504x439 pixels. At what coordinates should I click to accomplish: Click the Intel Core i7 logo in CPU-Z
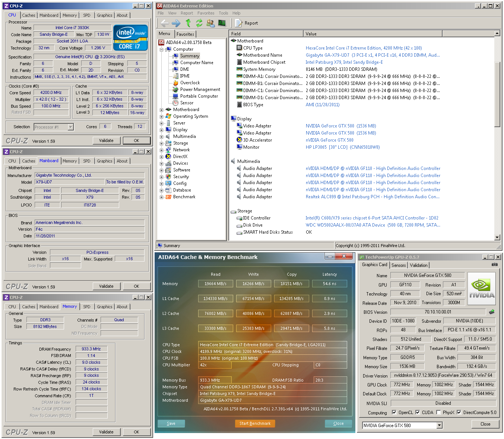[x=131, y=38]
